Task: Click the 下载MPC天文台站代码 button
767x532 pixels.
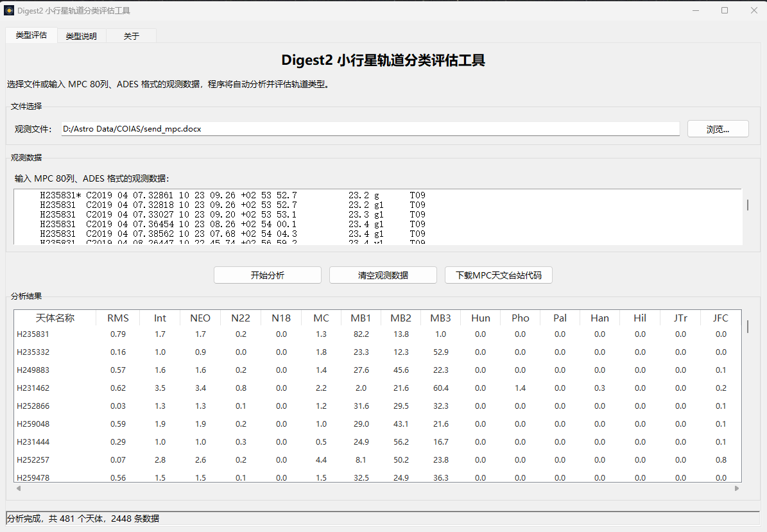Action: (x=499, y=275)
